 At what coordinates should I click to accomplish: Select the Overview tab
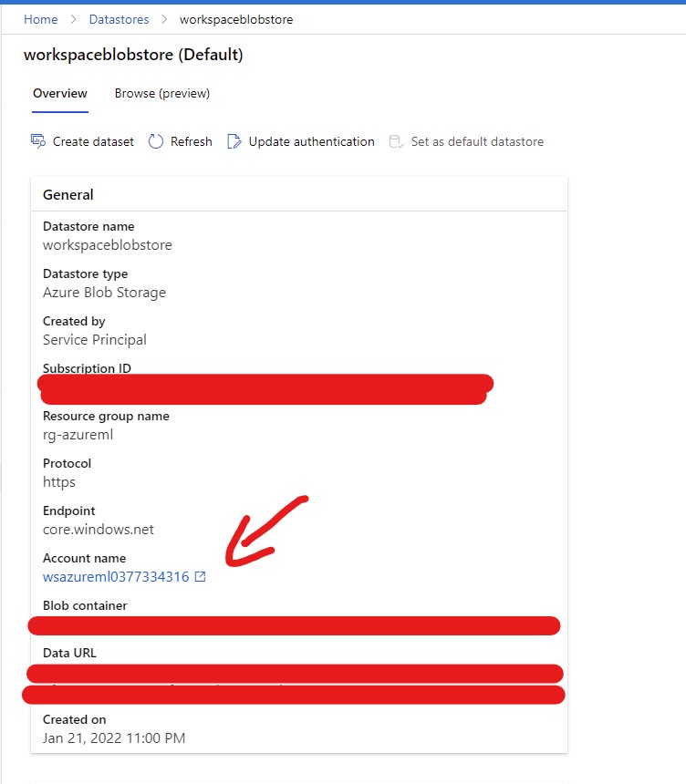tap(60, 93)
